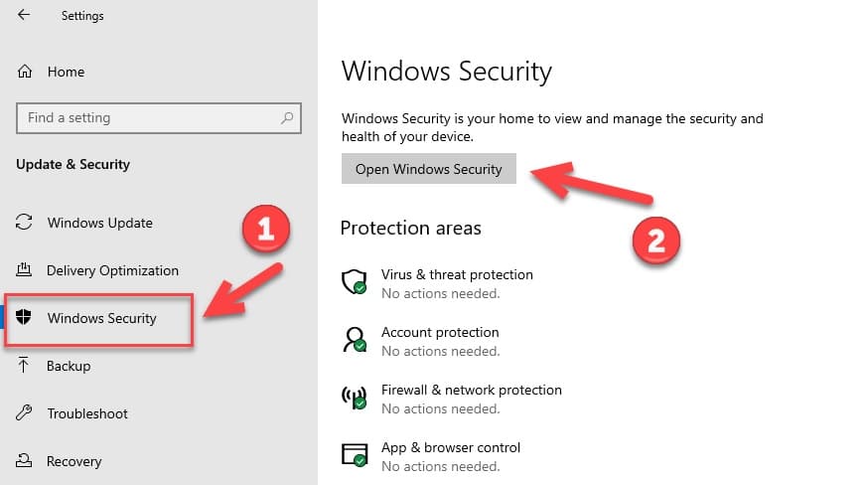Screen dimensions: 868x485
Task: Click the Virus & threat protection shield icon
Action: coord(355,282)
